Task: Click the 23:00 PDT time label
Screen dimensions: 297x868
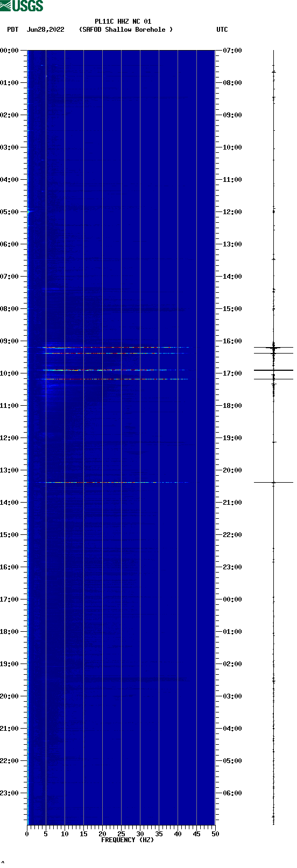Action: (10, 793)
